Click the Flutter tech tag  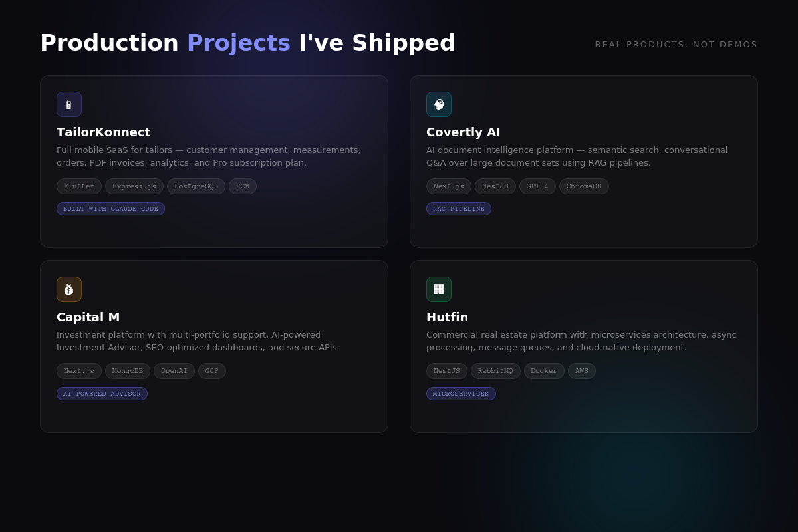(79, 186)
